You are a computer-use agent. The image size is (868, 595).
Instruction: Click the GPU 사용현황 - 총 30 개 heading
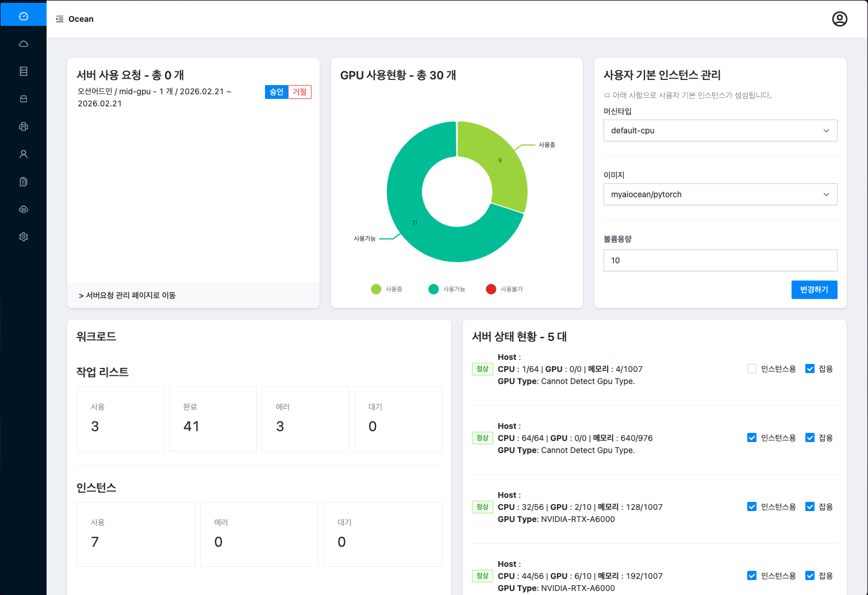pyautogui.click(x=398, y=75)
